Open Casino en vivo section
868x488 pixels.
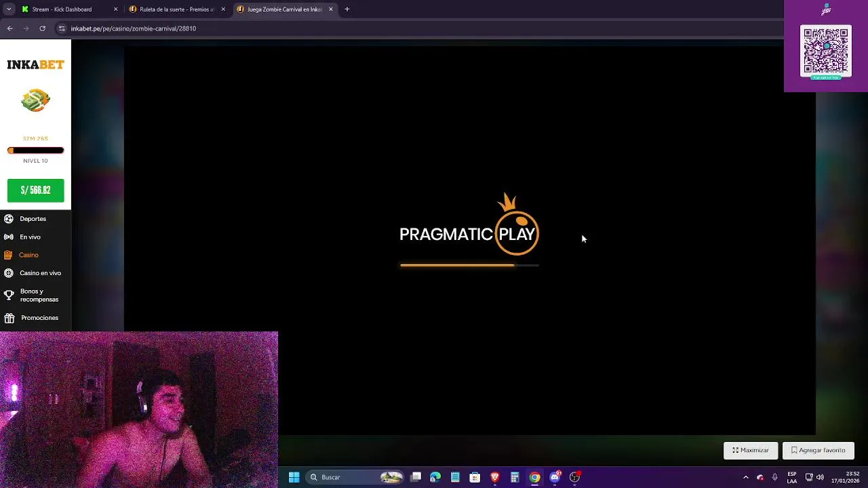point(40,273)
